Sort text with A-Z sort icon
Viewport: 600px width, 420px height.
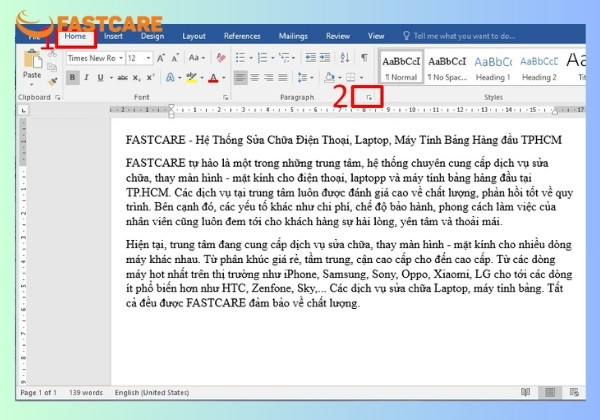tap(345, 58)
